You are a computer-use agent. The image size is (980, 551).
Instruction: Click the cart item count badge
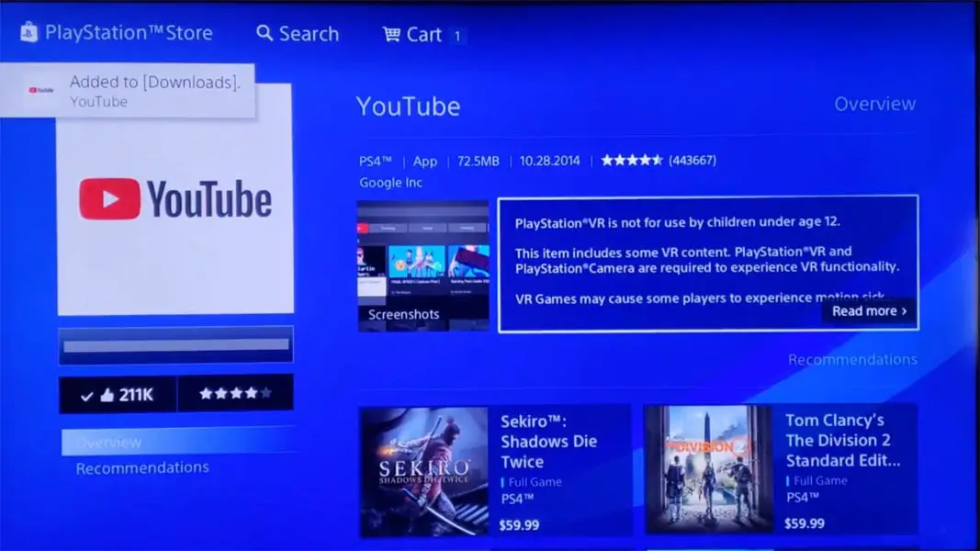(456, 36)
